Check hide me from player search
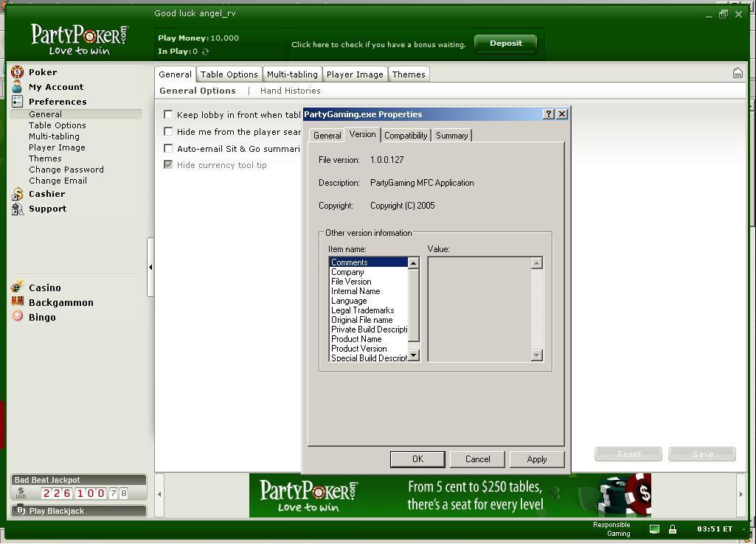Image resolution: width=756 pixels, height=544 pixels. click(x=168, y=130)
